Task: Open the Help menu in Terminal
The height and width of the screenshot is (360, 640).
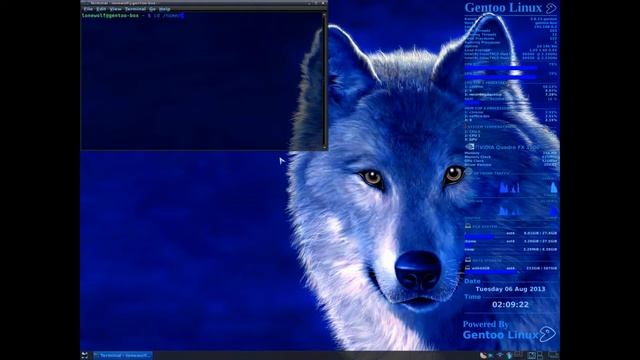Action: [164, 9]
